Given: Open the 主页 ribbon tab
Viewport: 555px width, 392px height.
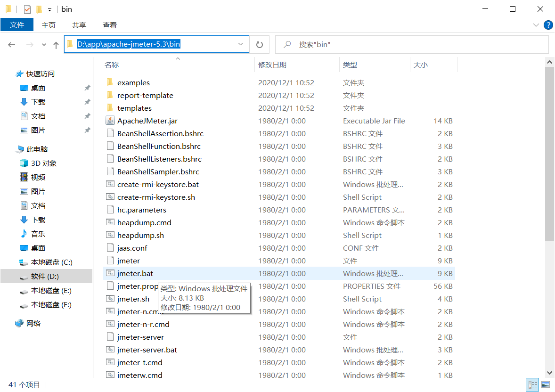Looking at the screenshot, I should [49, 25].
